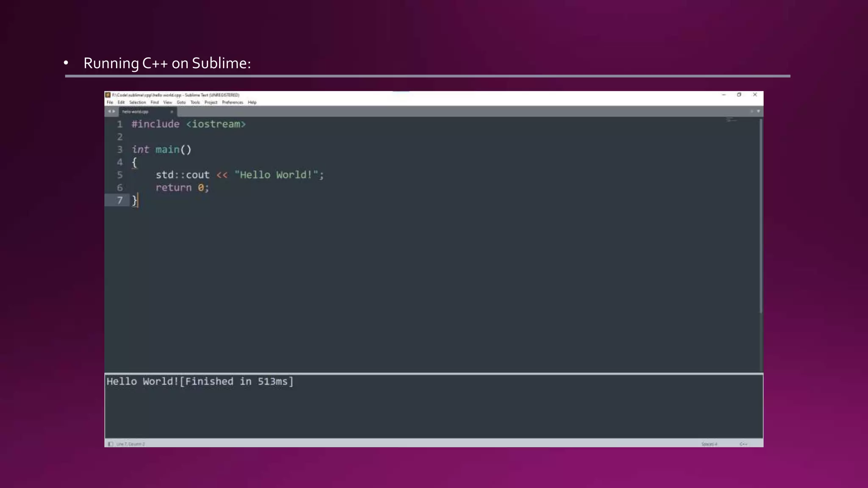The height and width of the screenshot is (488, 868).
Task: Close the hello world.cpp tab
Action: point(172,111)
